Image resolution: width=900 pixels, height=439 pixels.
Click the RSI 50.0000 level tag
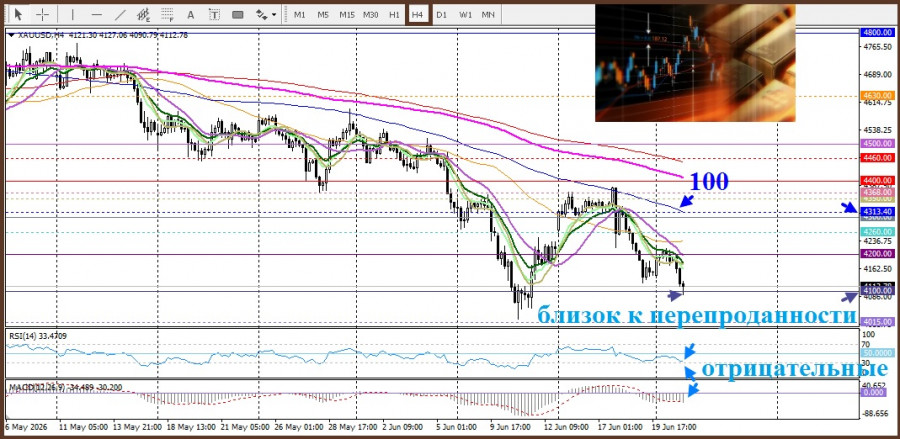(877, 353)
